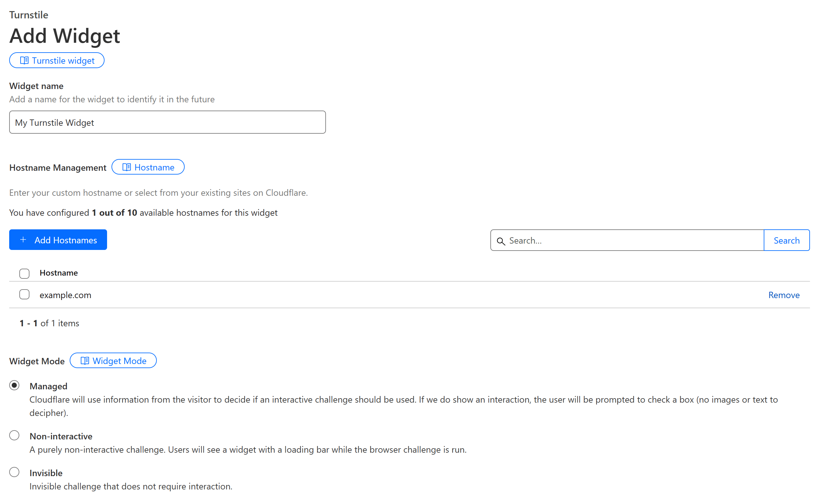Click the Hostname column header
822x504 pixels.
tap(59, 272)
